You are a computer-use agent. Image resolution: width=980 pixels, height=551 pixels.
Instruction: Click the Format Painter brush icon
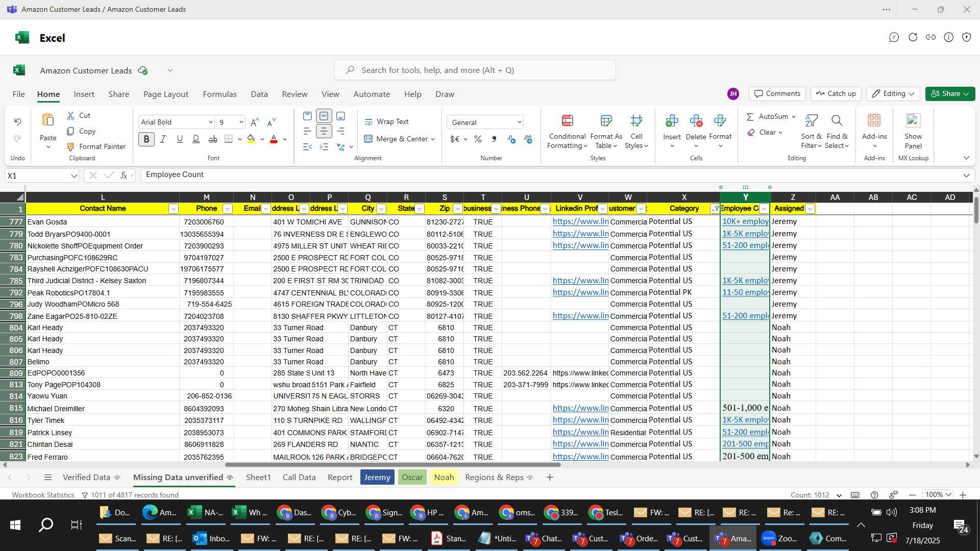[x=71, y=146]
